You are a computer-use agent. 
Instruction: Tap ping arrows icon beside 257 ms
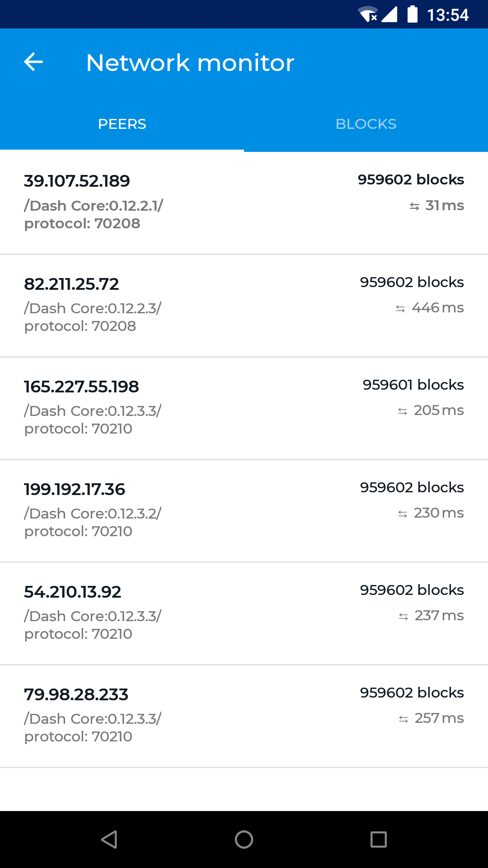[404, 719]
